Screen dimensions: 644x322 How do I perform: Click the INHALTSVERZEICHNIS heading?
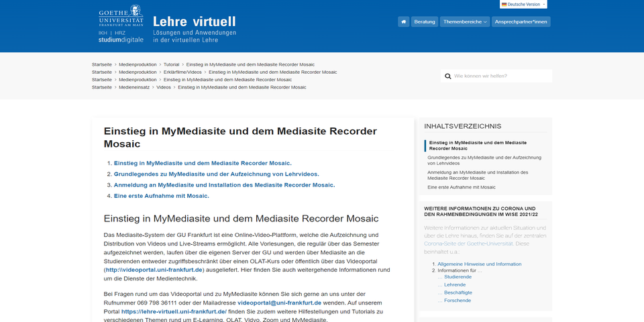pos(462,126)
